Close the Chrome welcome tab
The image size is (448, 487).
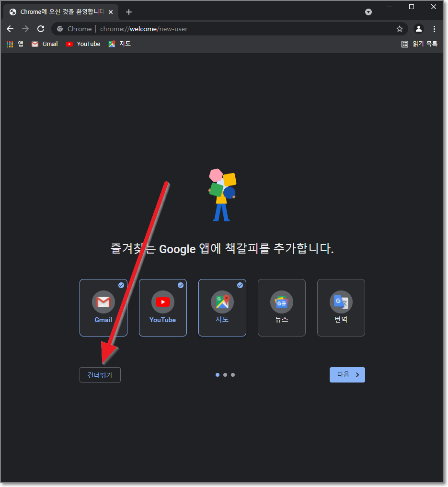(111, 12)
